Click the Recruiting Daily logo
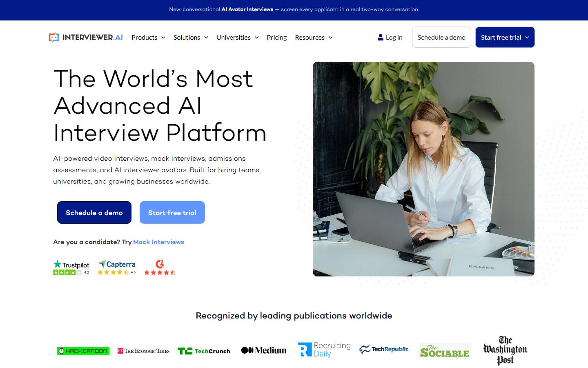This screenshot has width=588, height=368. (x=324, y=350)
